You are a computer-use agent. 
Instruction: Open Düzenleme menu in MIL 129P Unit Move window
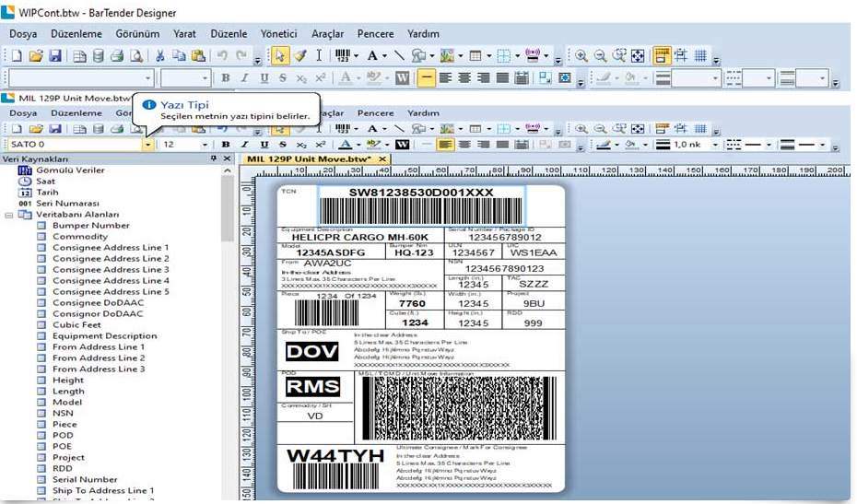[76, 113]
